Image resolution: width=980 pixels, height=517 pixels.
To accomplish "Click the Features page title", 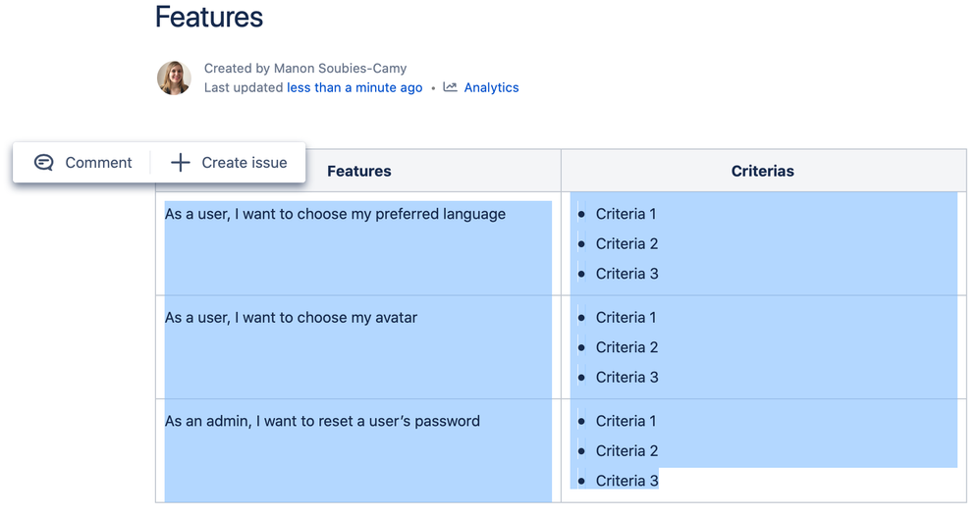I will click(x=209, y=17).
